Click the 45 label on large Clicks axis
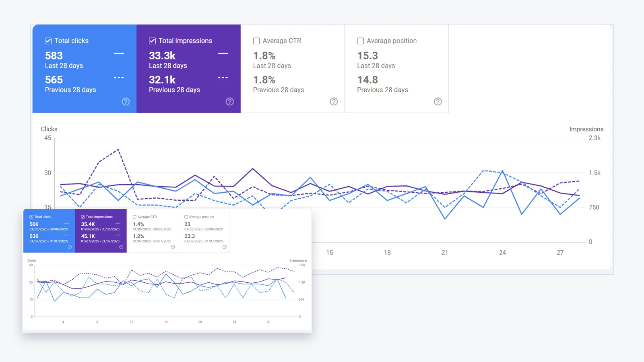644x362 pixels. point(47,138)
